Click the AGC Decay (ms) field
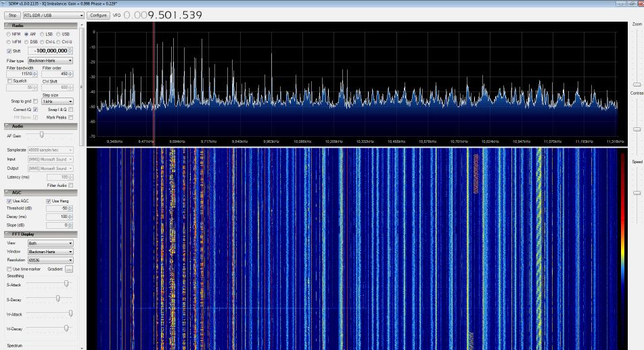This screenshot has height=350, width=644. pos(60,217)
